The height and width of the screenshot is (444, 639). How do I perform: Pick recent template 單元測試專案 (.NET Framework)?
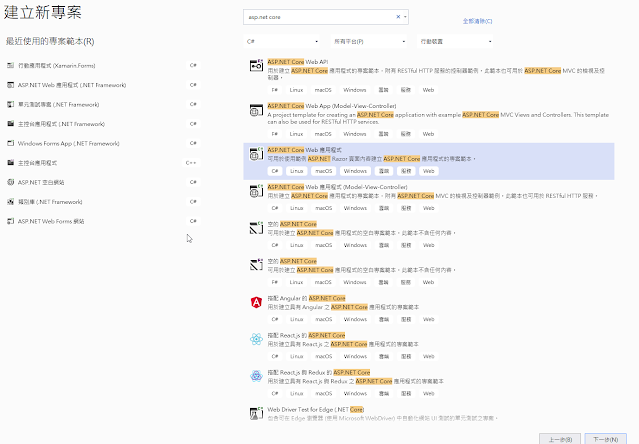(58, 104)
